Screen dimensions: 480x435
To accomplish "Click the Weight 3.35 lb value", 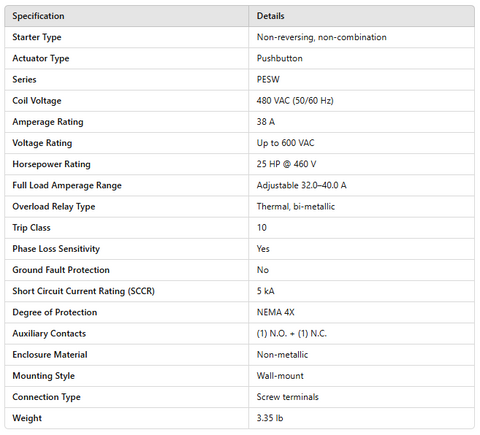I will [x=270, y=418].
